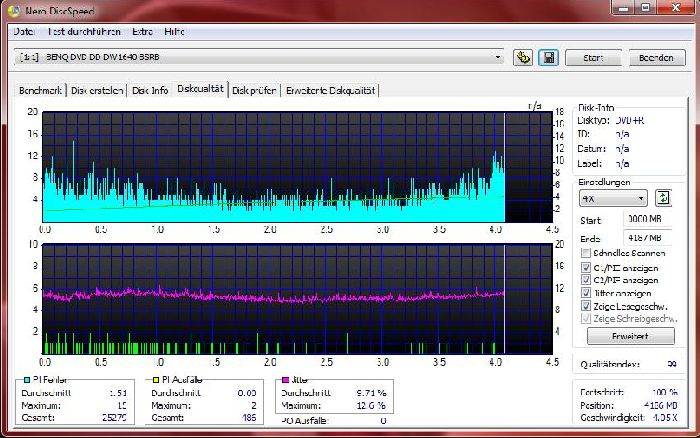Click the Nero DiscSpeed title bar icon
Screen dimensions: 700x438
point(14,10)
